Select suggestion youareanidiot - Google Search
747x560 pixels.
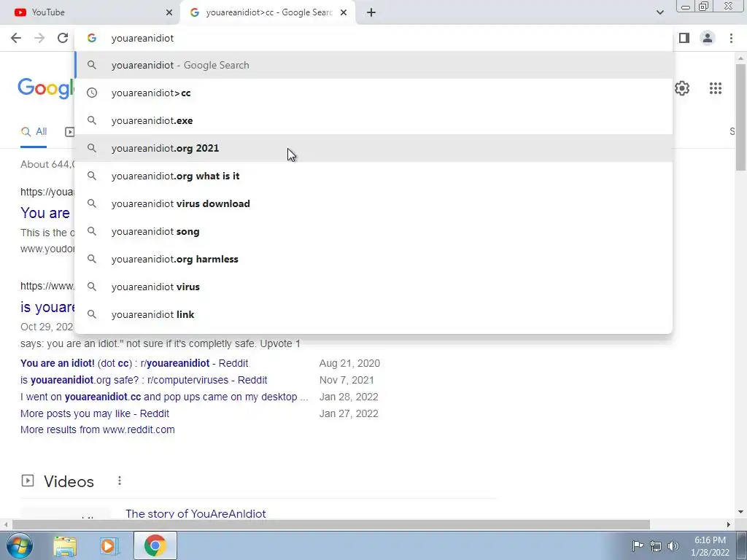(x=373, y=65)
